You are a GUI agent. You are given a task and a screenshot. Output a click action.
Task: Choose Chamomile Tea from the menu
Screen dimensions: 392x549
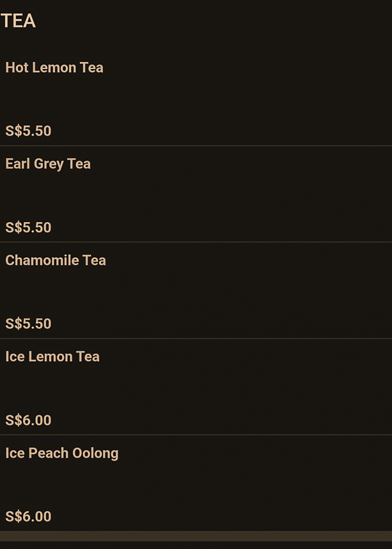[x=56, y=260]
